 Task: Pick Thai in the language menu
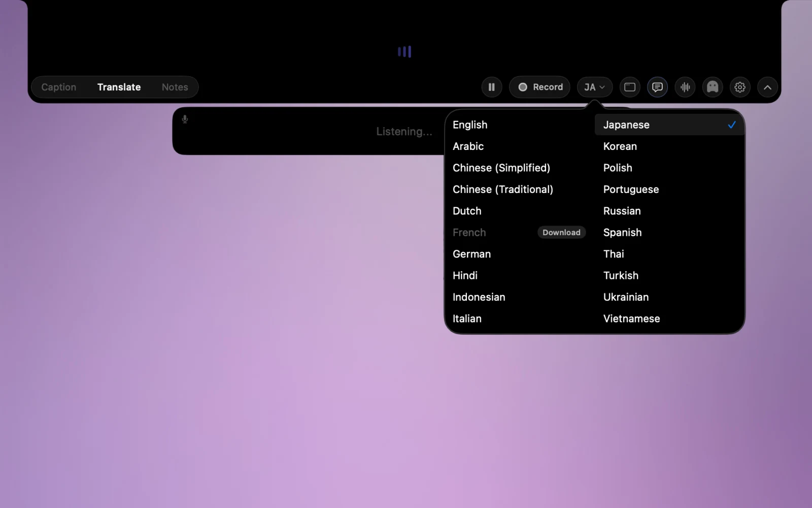click(x=669, y=254)
